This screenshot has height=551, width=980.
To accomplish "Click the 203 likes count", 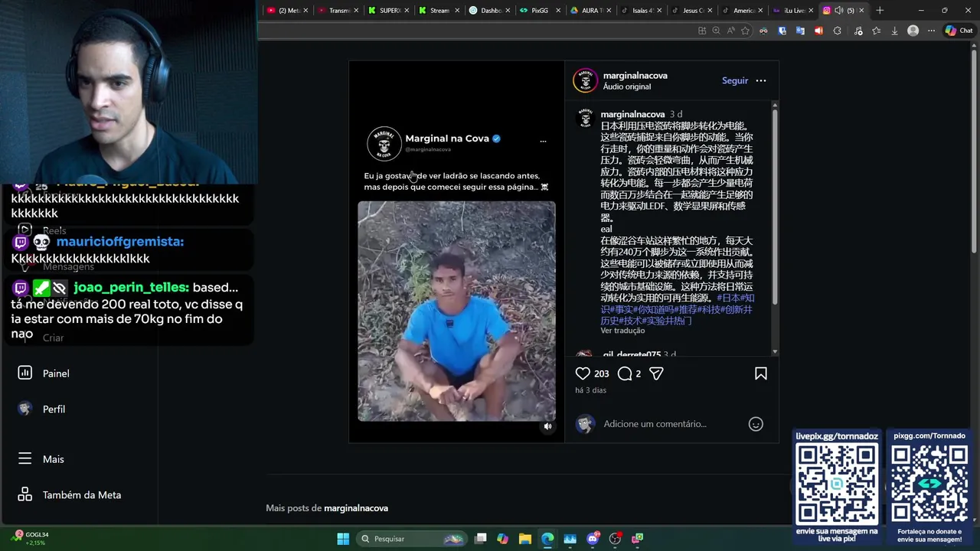I will click(602, 373).
